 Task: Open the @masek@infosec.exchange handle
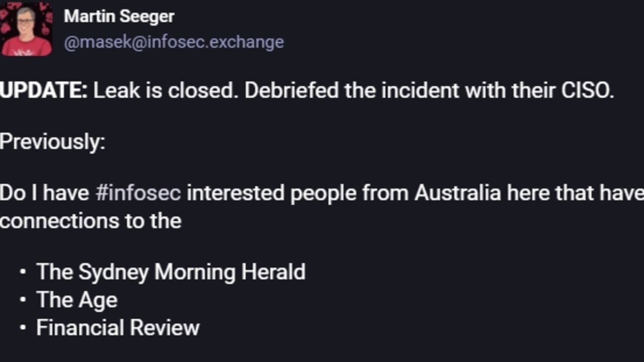pos(174,42)
